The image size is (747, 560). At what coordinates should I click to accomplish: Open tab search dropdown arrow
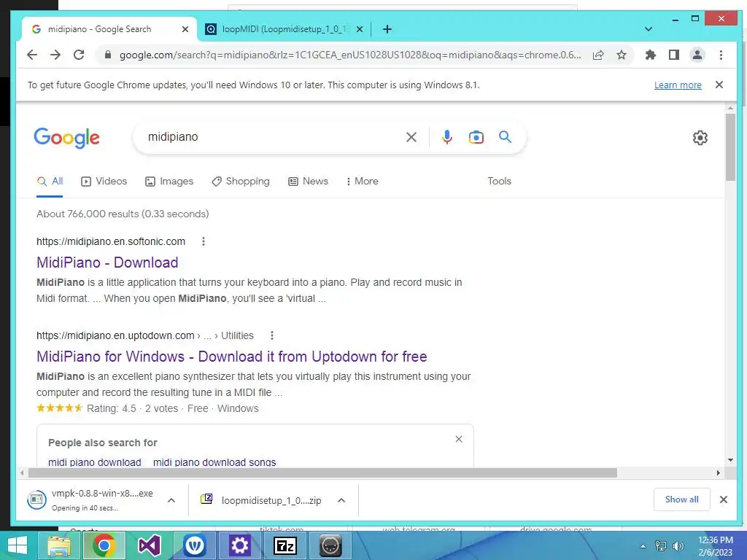649,29
